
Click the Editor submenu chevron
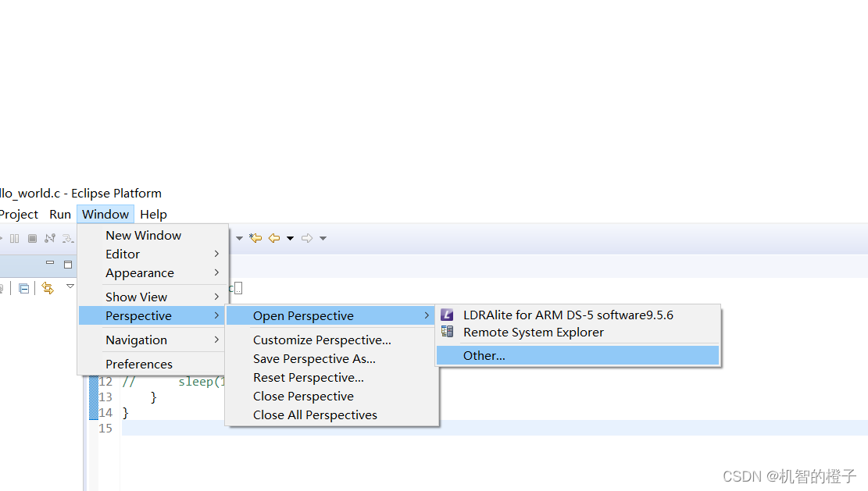point(216,254)
